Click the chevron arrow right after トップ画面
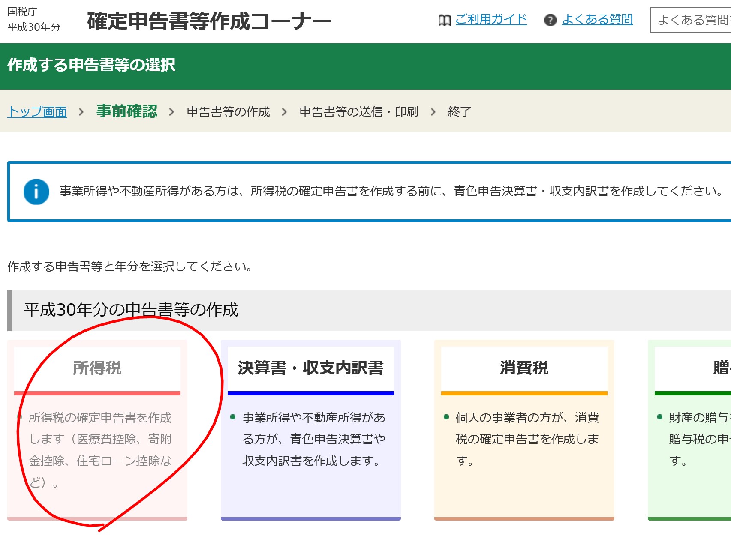The width and height of the screenshot is (731, 560). tap(81, 112)
